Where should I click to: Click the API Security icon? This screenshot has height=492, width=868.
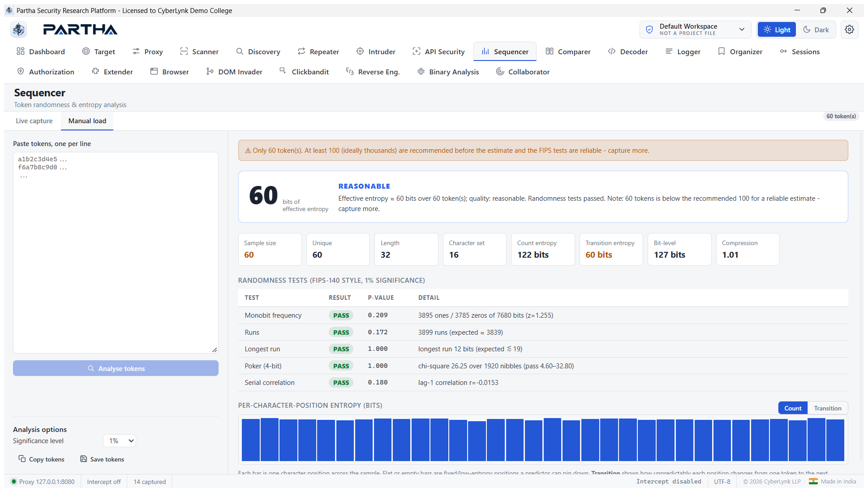(417, 52)
